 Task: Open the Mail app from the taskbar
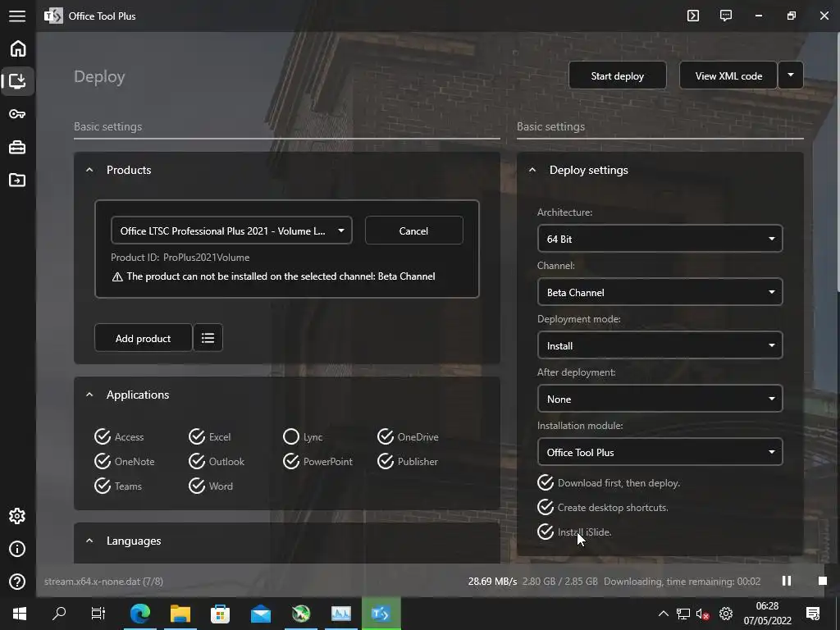coord(261,614)
